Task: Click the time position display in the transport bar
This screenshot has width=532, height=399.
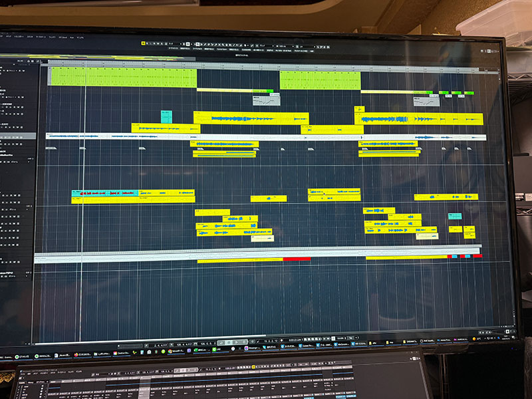Action: click(295, 340)
